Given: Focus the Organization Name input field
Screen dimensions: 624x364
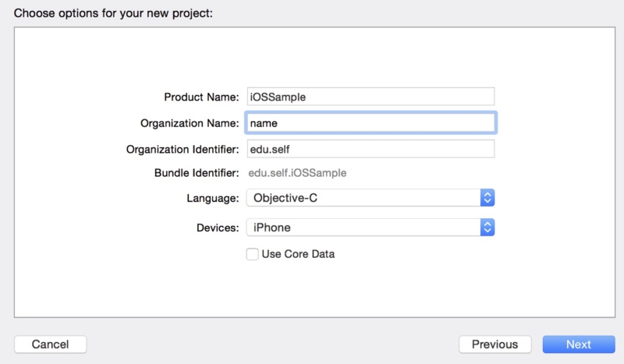Looking at the screenshot, I should click(370, 123).
